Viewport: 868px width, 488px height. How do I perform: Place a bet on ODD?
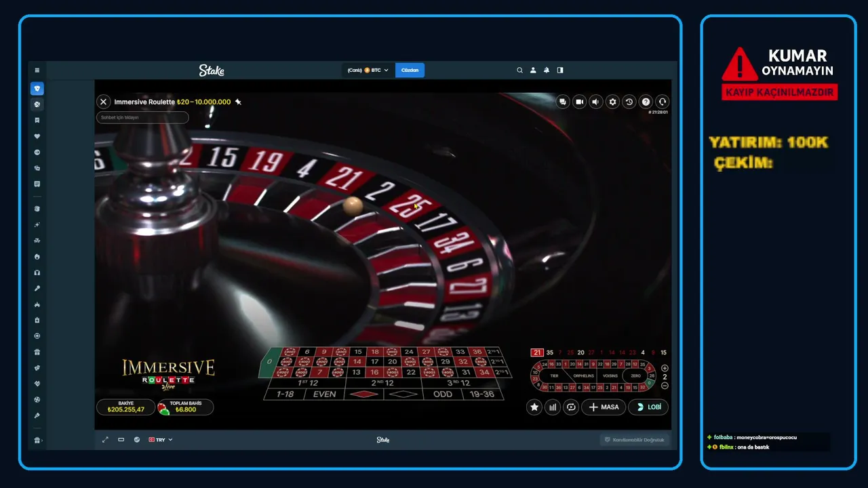pyautogui.click(x=443, y=394)
